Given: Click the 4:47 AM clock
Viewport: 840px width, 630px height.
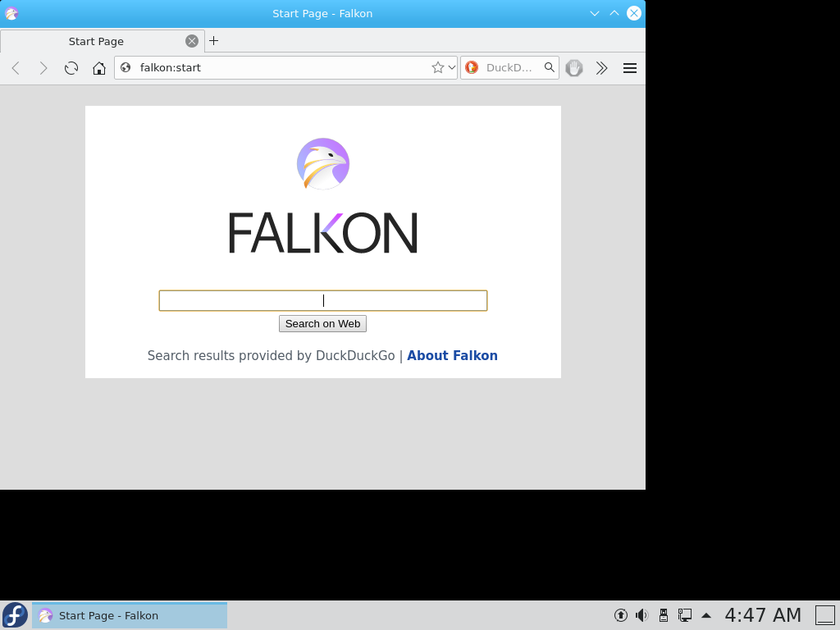Looking at the screenshot, I should click(763, 615).
